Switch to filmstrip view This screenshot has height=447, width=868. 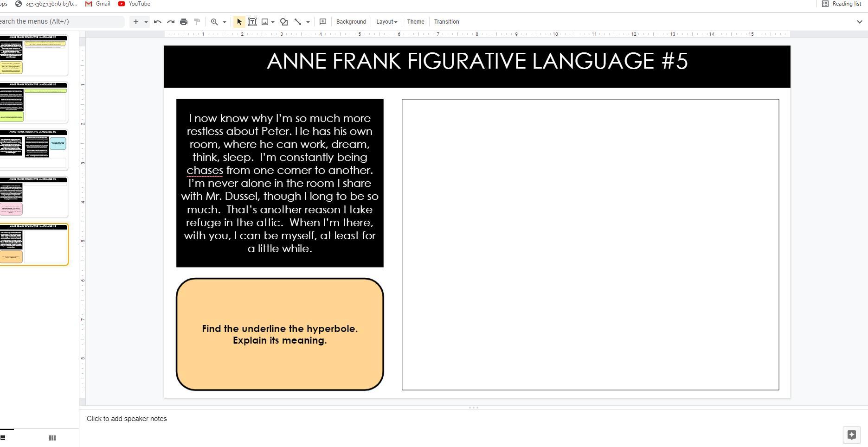pyautogui.click(x=3, y=438)
